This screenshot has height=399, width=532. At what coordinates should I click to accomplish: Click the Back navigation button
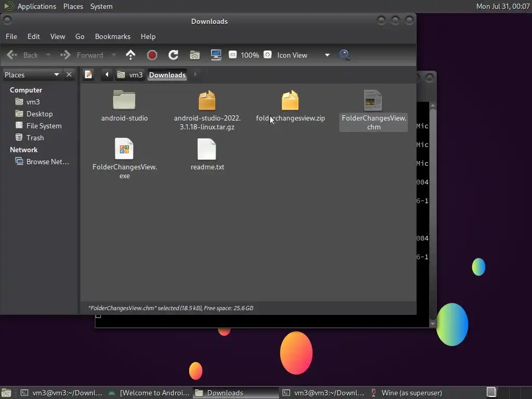pos(22,55)
